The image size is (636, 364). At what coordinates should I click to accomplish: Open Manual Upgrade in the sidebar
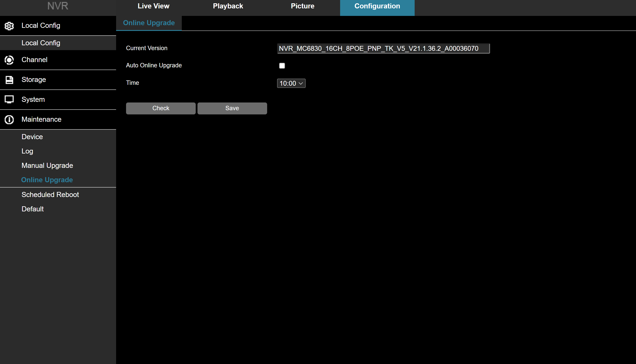pyautogui.click(x=47, y=165)
